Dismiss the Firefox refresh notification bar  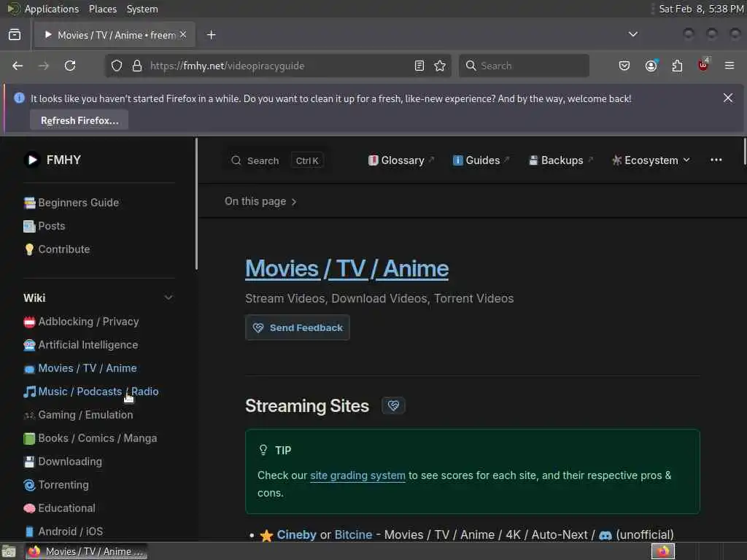point(728,98)
